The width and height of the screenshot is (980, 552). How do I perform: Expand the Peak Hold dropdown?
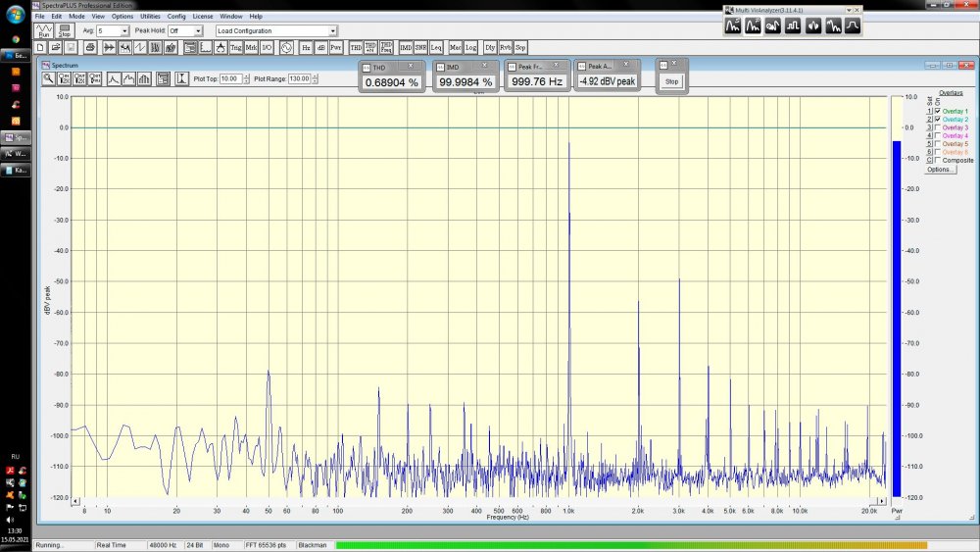click(x=198, y=31)
